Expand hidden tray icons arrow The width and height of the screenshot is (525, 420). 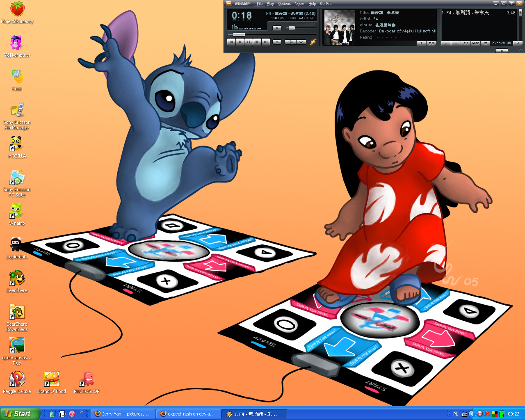(x=472, y=414)
